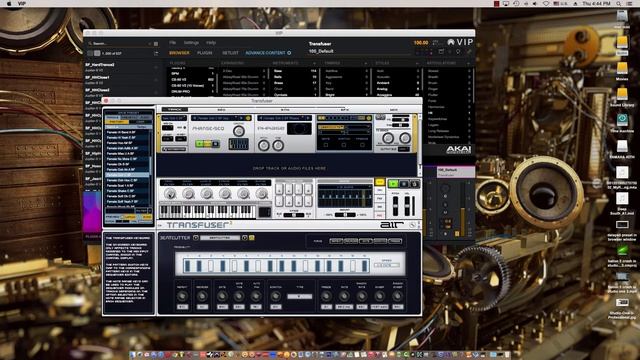Click the green run button in Phrase-Seq module

point(200,144)
